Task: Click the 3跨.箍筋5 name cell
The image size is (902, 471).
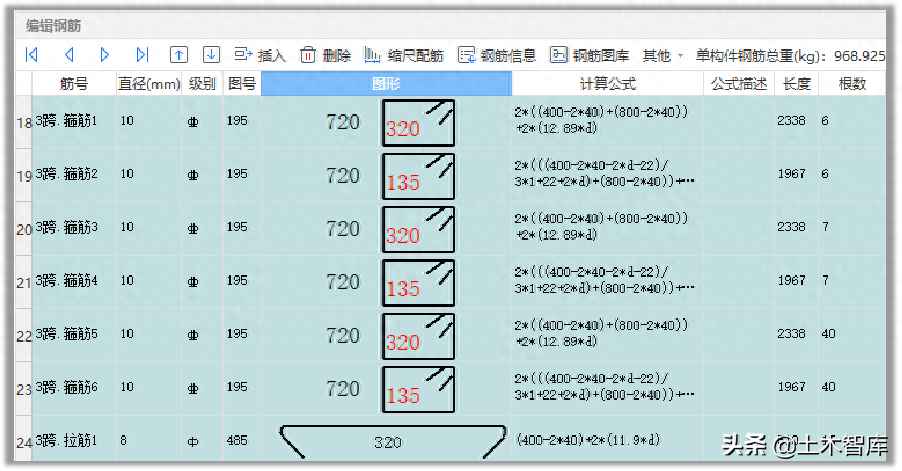Action: [74, 334]
